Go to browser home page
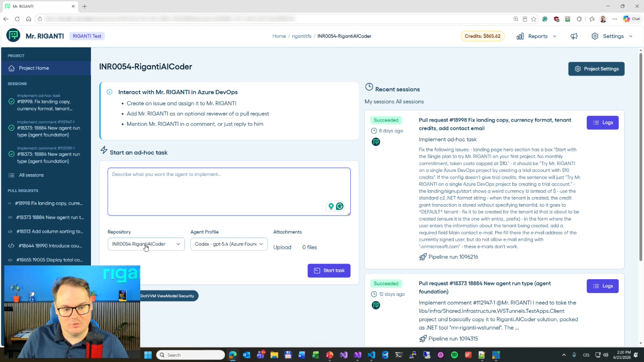 [x=29, y=19]
